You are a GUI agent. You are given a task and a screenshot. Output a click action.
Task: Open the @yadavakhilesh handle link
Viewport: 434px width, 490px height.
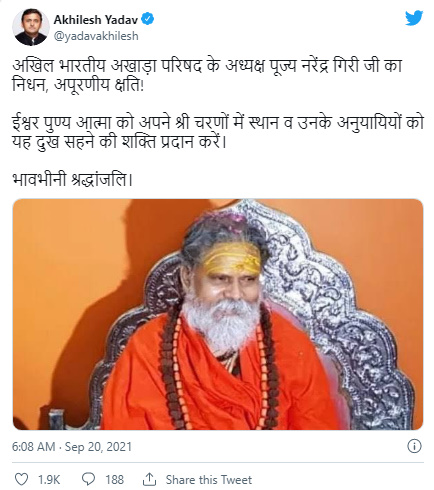click(x=96, y=36)
